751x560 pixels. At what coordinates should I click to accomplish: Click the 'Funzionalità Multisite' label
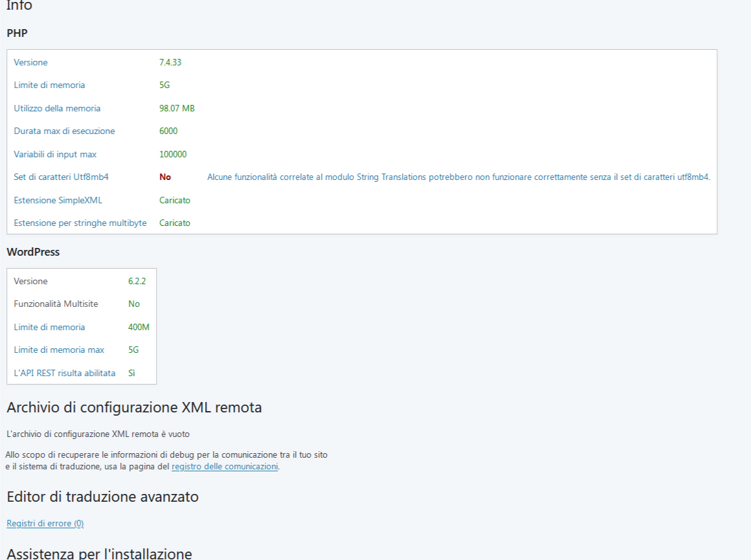pyautogui.click(x=56, y=304)
